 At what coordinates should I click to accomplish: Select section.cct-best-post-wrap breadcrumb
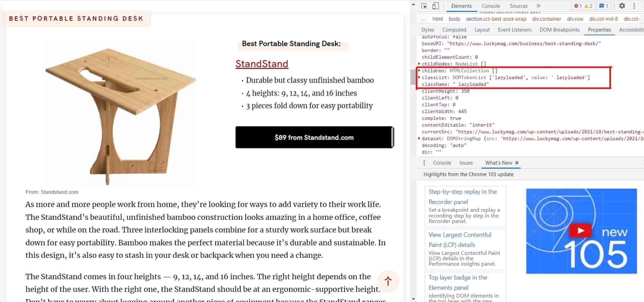click(496, 19)
